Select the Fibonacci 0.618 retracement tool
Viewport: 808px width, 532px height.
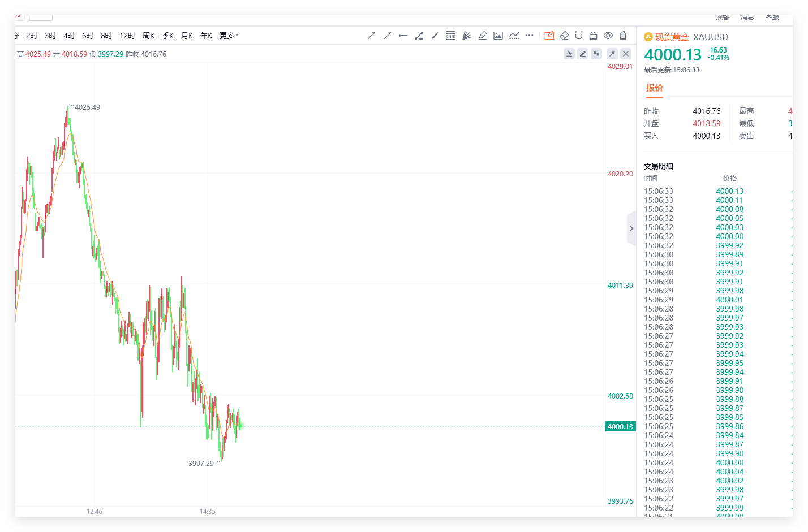coord(450,36)
